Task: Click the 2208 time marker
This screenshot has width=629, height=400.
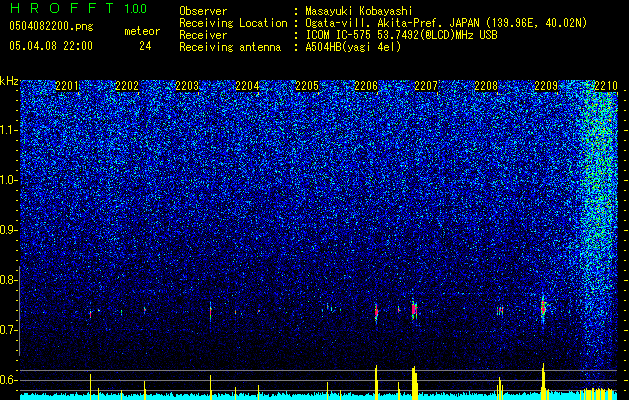Action: (486, 86)
